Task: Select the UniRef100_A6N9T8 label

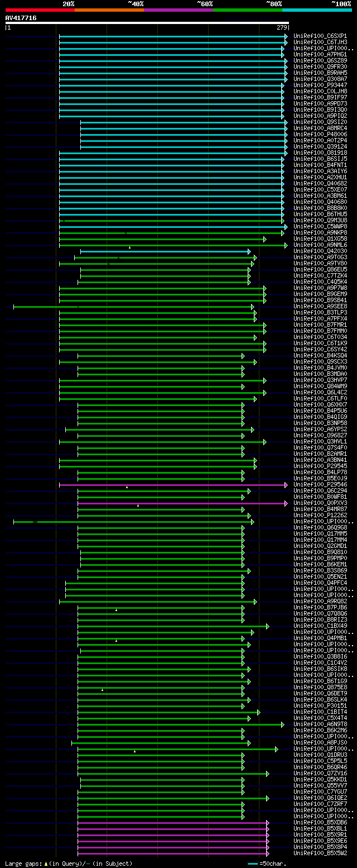Action: pos(320,724)
